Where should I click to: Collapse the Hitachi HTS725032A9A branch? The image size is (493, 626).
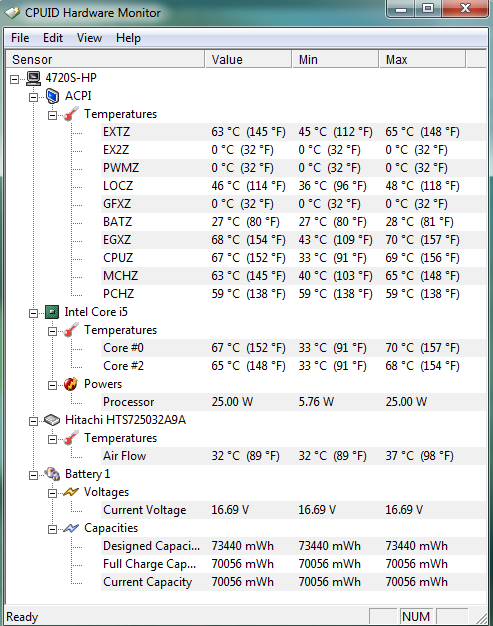pos(34,421)
